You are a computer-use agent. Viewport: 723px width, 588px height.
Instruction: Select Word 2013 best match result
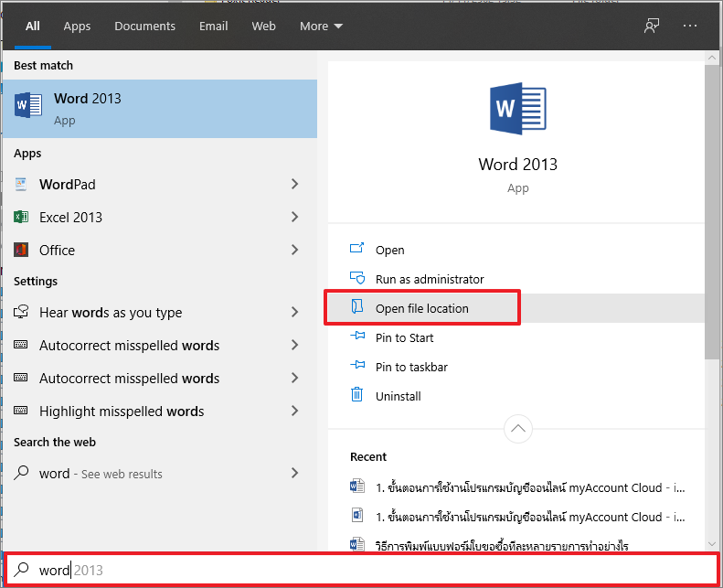tap(160, 109)
